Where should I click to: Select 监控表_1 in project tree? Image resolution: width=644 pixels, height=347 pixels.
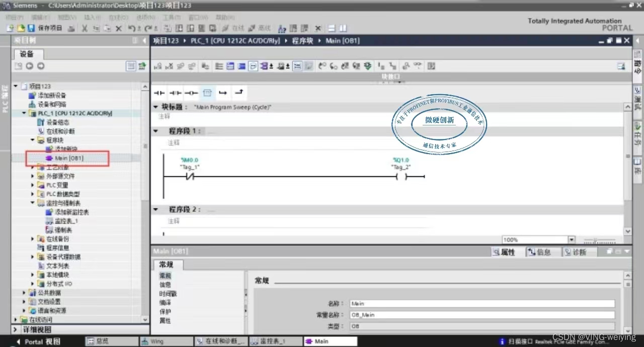66,221
